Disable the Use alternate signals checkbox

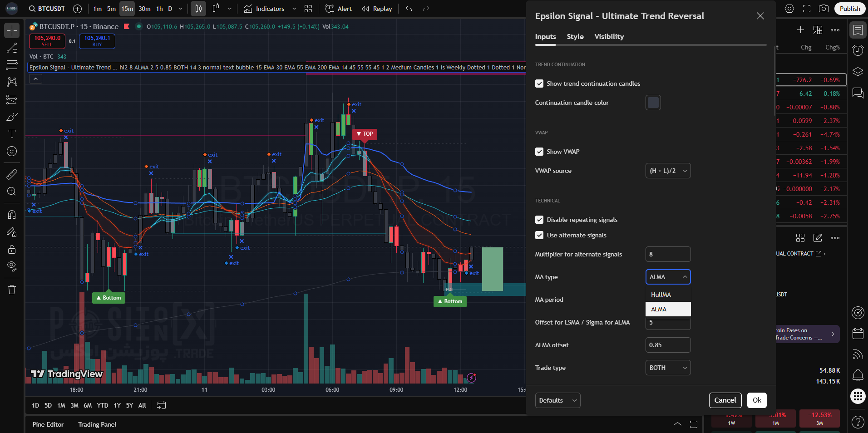tap(539, 235)
